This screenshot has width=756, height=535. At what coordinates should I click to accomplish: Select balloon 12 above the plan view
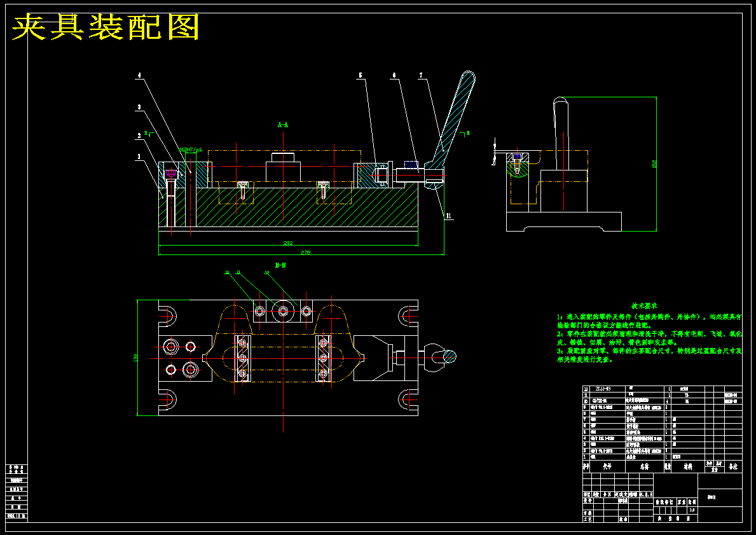266,272
